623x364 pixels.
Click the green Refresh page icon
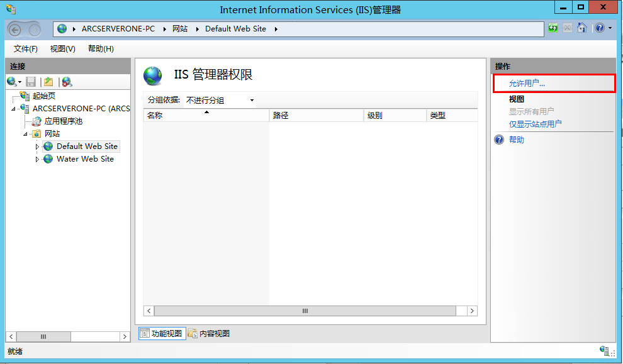coord(553,28)
